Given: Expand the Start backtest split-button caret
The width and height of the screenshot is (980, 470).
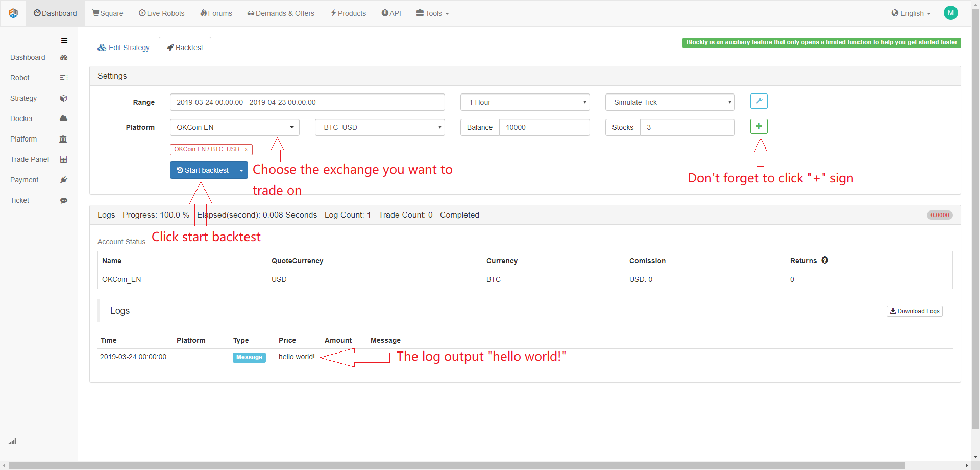Looking at the screenshot, I should 241,170.
